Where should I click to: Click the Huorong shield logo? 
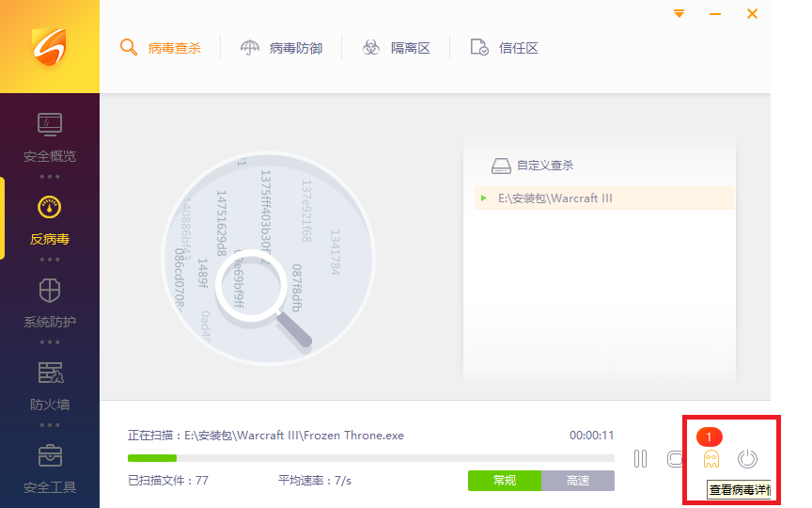point(50,47)
